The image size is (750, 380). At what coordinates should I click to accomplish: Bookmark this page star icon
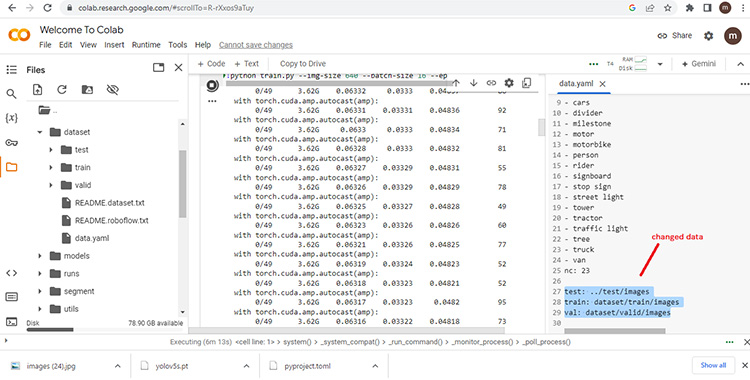(x=667, y=8)
